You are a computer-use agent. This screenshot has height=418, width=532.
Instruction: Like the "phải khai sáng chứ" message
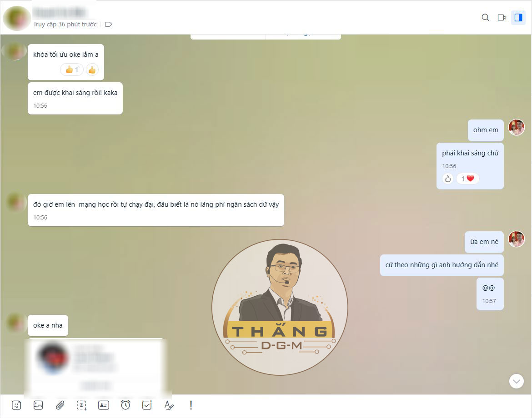448,179
